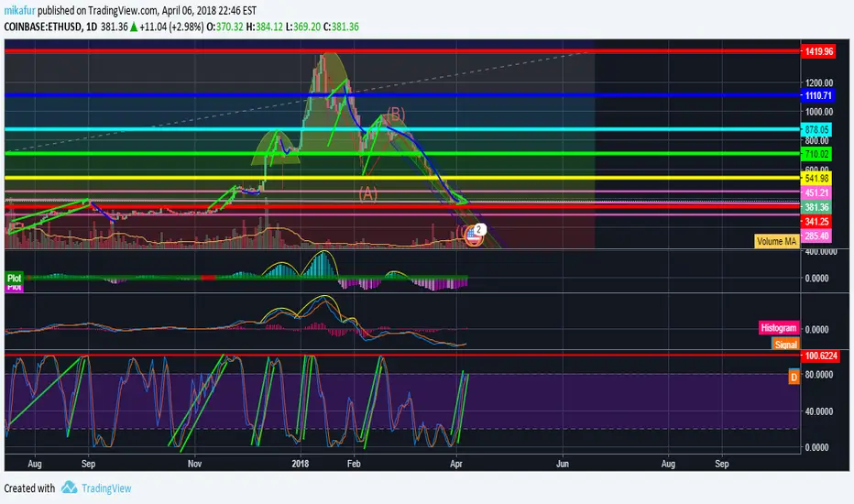Image resolution: width=854 pixels, height=504 pixels.
Task: Click the 1200.00 price axis value
Action: click(x=820, y=82)
